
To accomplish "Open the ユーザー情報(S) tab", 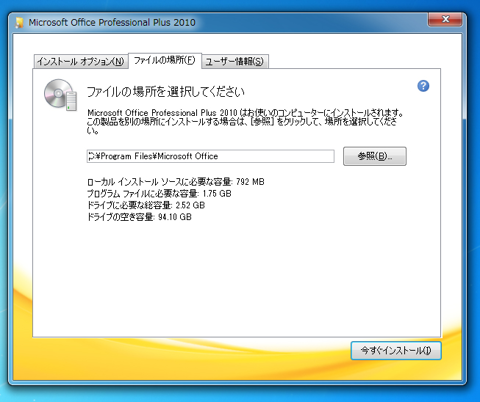I will pos(235,61).
